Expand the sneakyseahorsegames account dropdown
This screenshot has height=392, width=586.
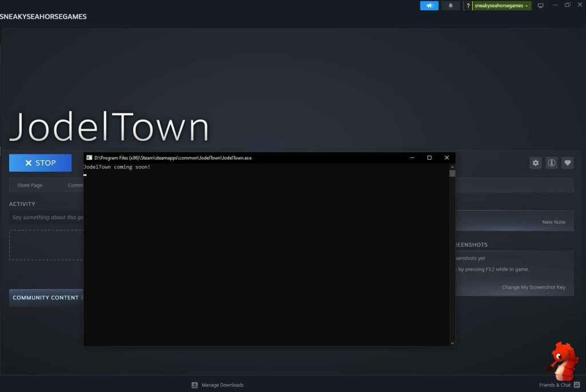pyautogui.click(x=502, y=6)
